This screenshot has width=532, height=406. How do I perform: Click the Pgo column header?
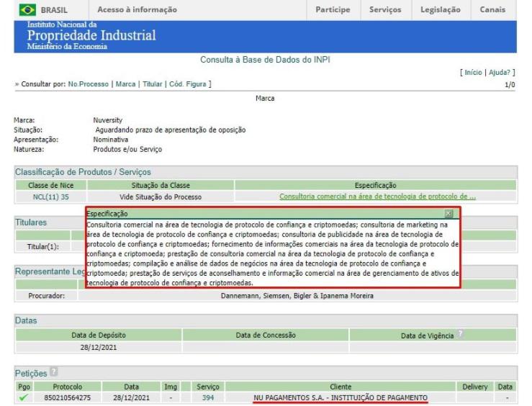(24, 387)
